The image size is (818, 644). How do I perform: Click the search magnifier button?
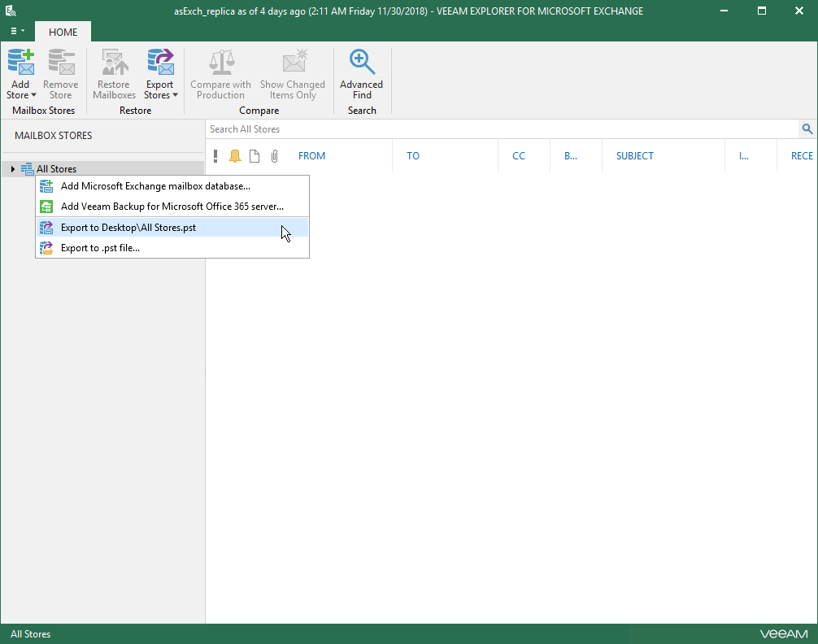(807, 129)
